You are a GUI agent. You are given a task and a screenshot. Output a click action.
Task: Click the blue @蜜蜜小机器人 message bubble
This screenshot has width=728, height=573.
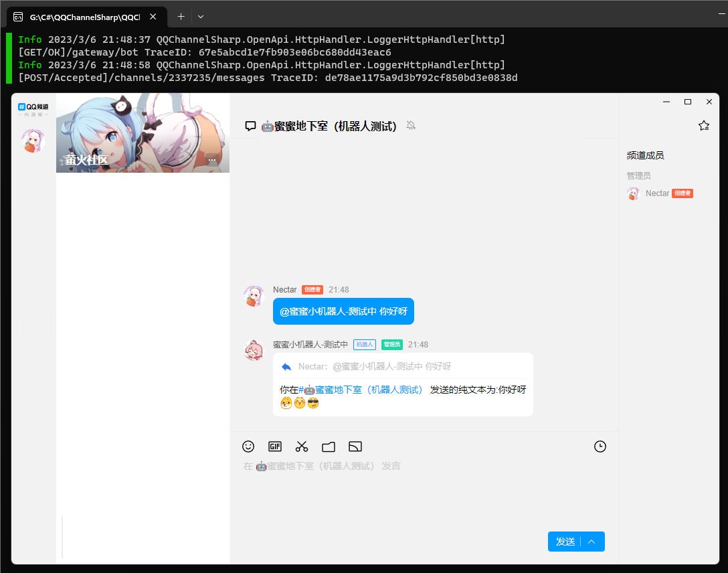click(x=343, y=311)
